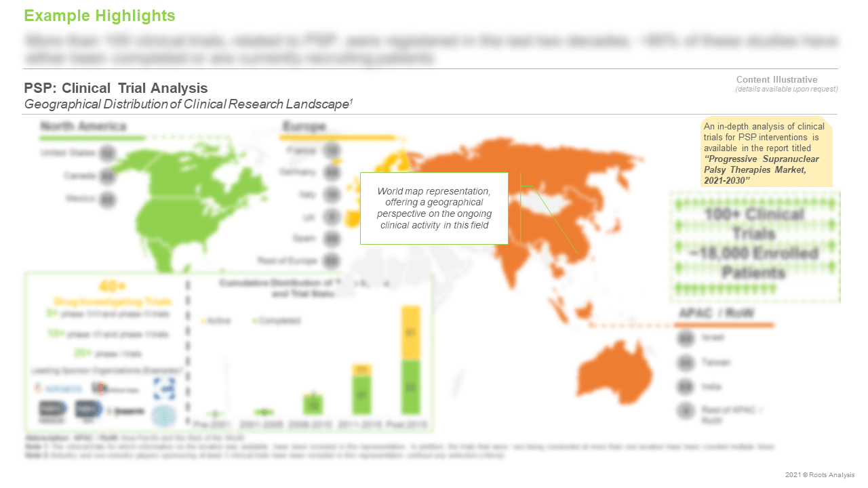
Task: Open the Progressive Supranuclear Palsy report note
Action: [766, 152]
